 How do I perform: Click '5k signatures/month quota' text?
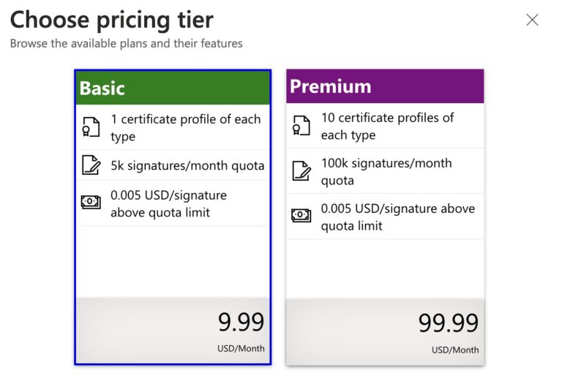point(187,165)
